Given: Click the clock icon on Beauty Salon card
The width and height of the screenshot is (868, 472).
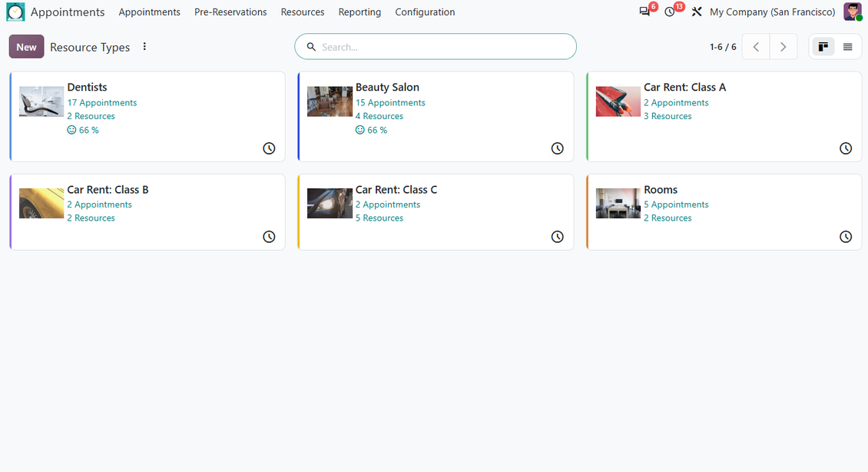Looking at the screenshot, I should [x=558, y=148].
